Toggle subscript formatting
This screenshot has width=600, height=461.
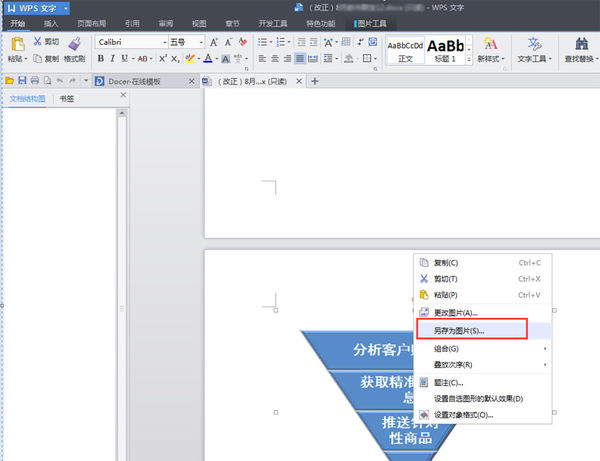(x=175, y=59)
